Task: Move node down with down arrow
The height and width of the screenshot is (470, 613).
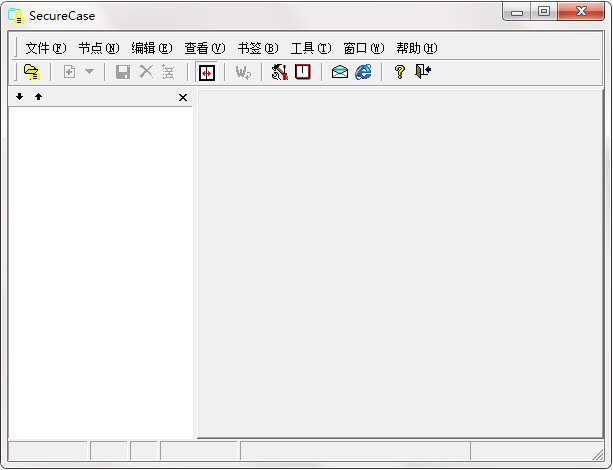Action: click(x=20, y=97)
